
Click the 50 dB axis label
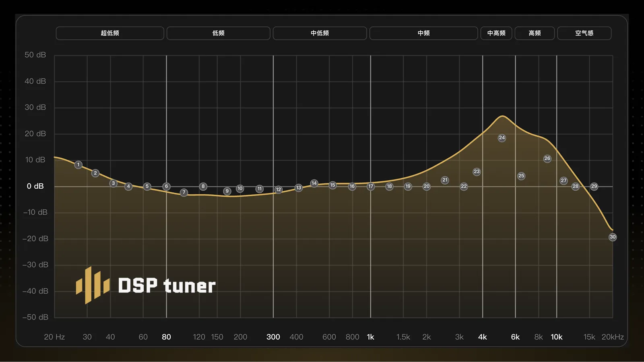[35, 55]
